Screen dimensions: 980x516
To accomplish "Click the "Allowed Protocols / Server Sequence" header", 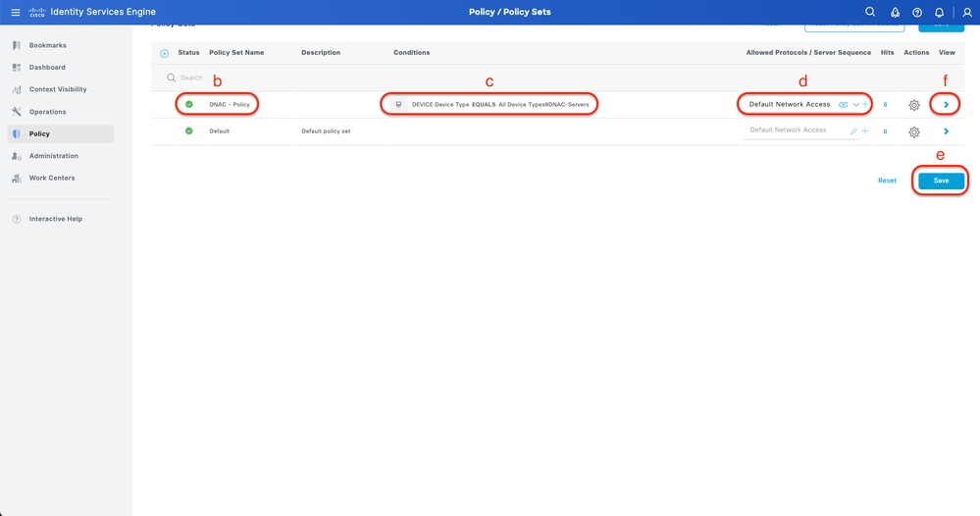I will click(x=808, y=52).
